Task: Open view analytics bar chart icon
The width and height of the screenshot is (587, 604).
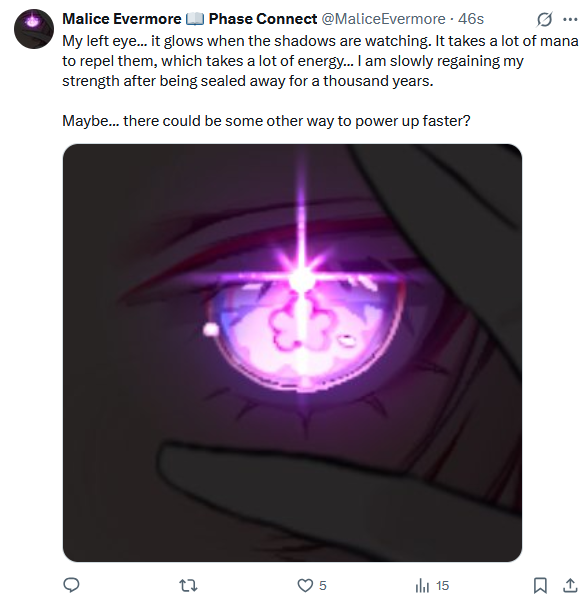Action: click(422, 586)
